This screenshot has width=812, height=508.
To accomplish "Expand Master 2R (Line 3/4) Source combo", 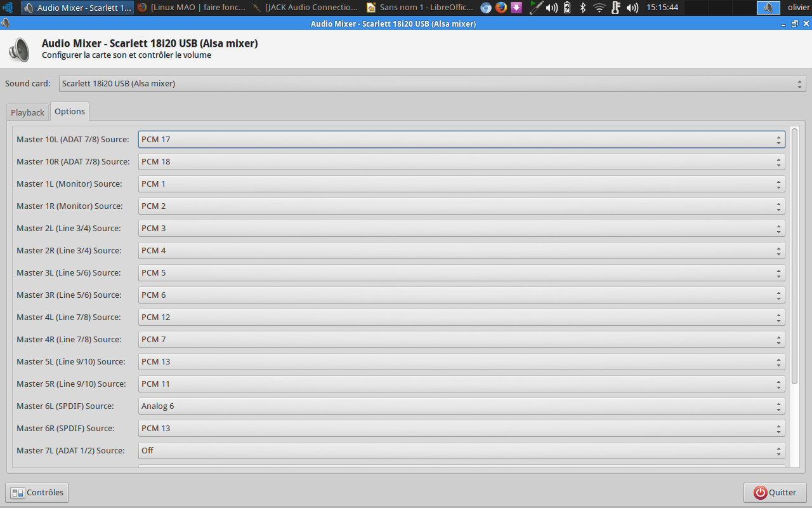I will pyautogui.click(x=462, y=250).
